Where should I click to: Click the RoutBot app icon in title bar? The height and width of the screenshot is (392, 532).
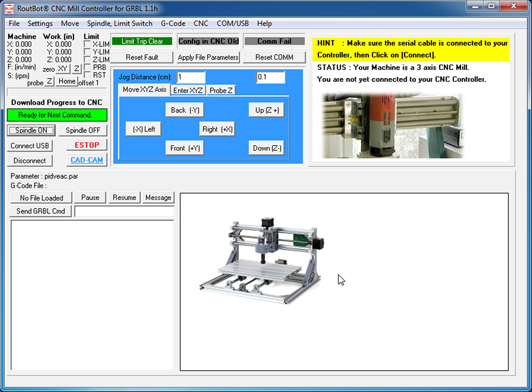click(9, 9)
